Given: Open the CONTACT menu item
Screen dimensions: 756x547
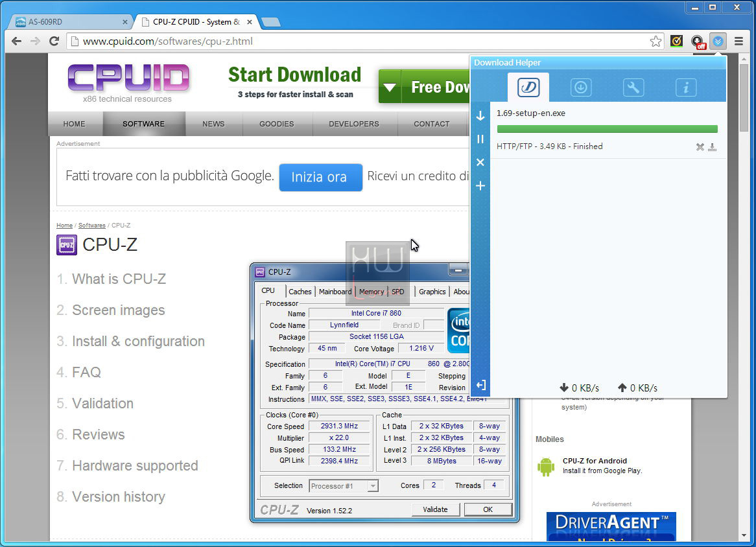Looking at the screenshot, I should (432, 124).
